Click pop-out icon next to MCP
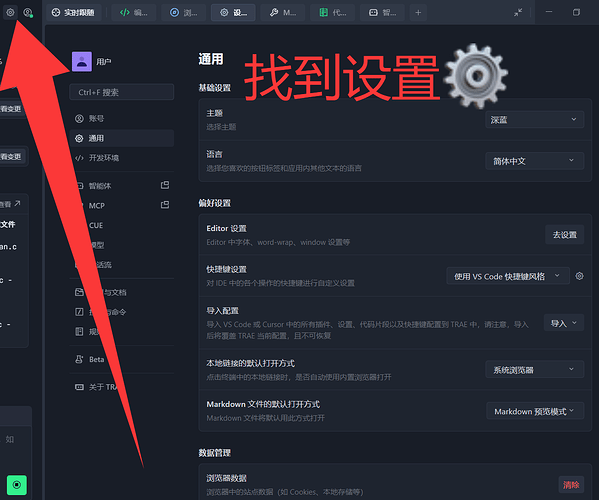Viewport: 599px width, 500px height. 165,205
